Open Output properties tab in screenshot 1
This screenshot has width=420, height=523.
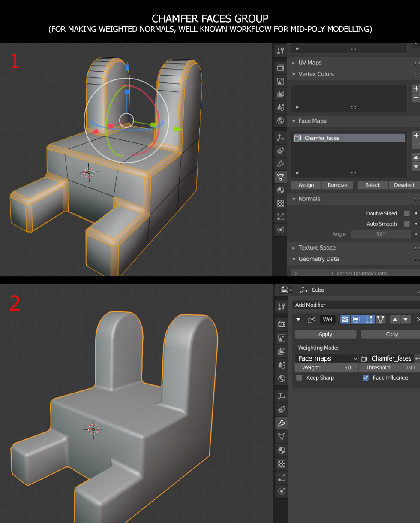[x=281, y=81]
